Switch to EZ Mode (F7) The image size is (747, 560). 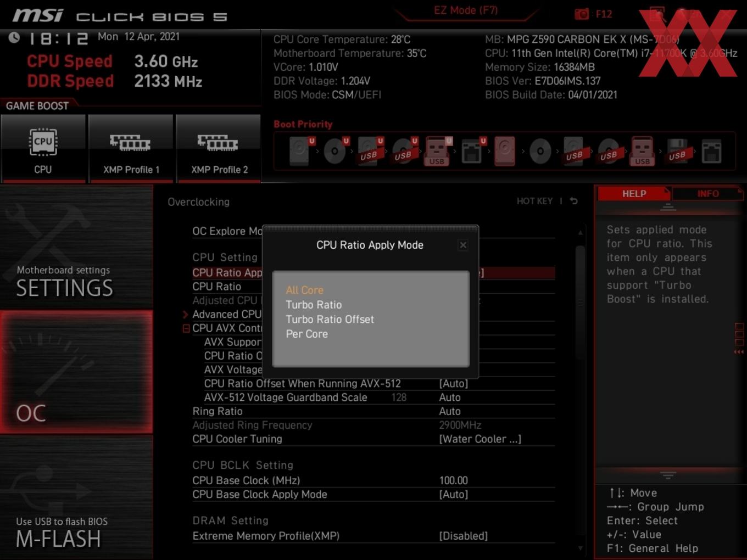pos(466,10)
